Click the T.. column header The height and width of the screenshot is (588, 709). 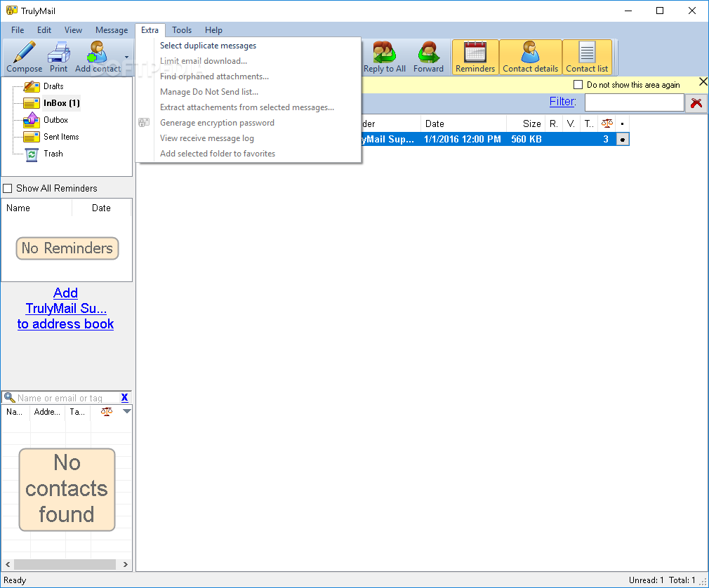pyautogui.click(x=589, y=123)
